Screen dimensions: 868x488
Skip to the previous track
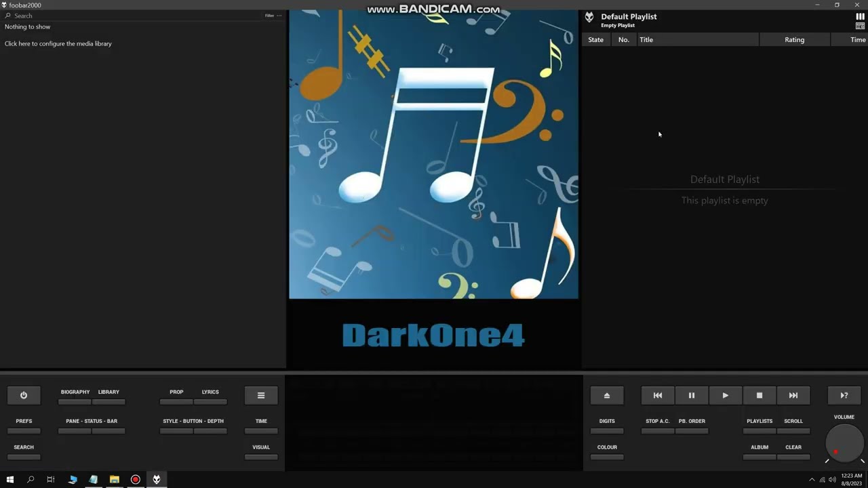[658, 395]
